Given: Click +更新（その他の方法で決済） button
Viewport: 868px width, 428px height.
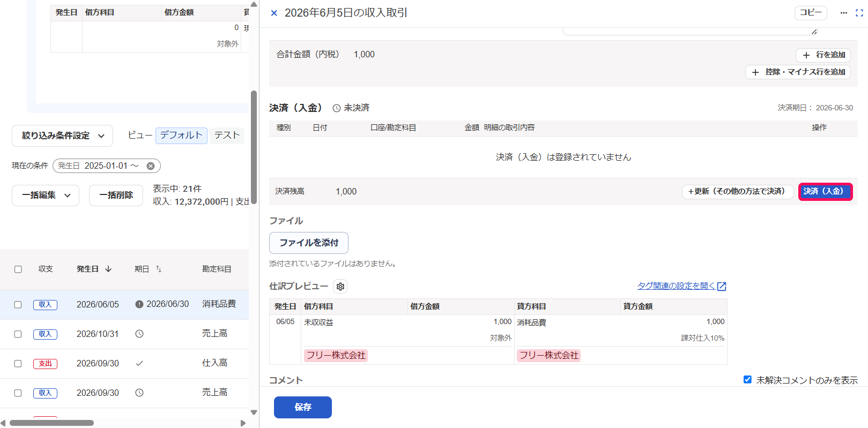Looking at the screenshot, I should coord(738,192).
